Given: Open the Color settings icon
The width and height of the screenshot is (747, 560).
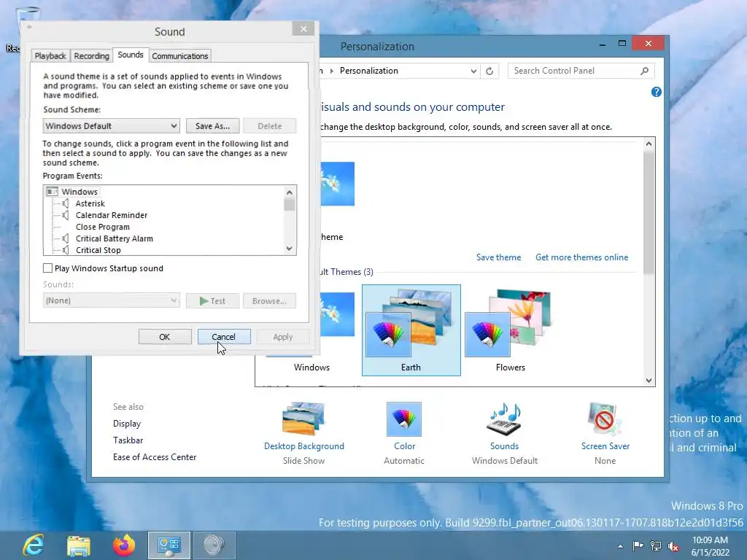Looking at the screenshot, I should (x=404, y=419).
